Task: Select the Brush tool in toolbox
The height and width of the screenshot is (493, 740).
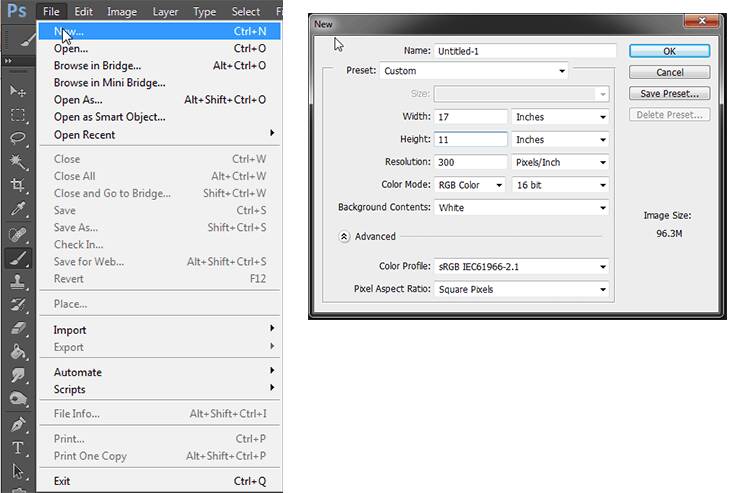Action: click(x=17, y=259)
